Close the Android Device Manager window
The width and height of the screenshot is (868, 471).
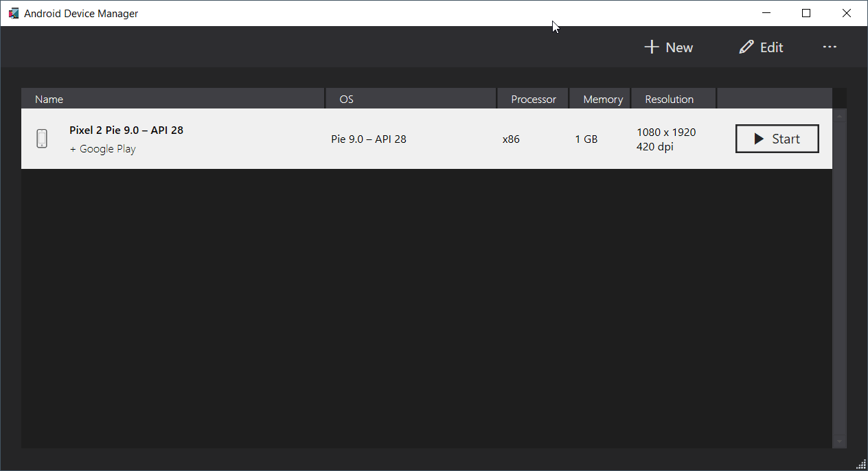coord(847,13)
